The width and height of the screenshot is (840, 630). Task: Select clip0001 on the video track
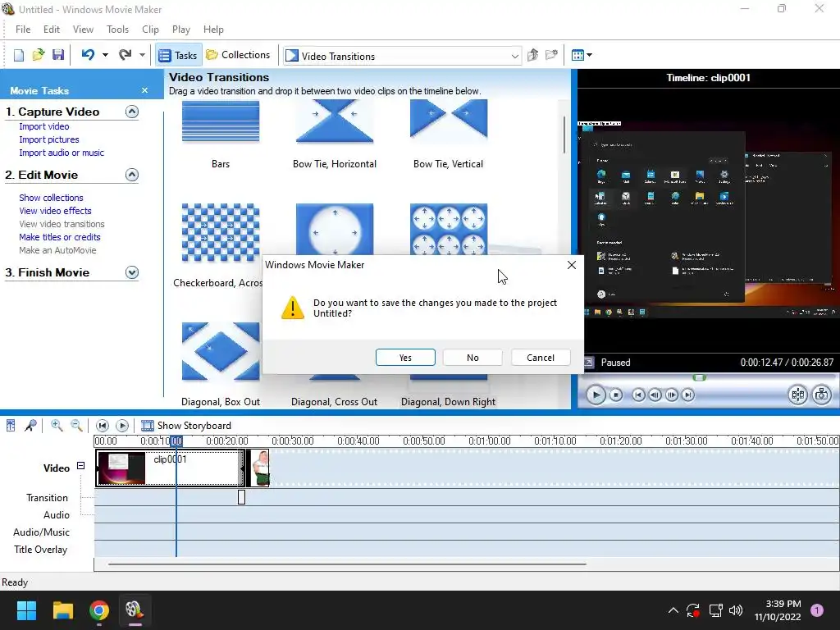pos(171,468)
